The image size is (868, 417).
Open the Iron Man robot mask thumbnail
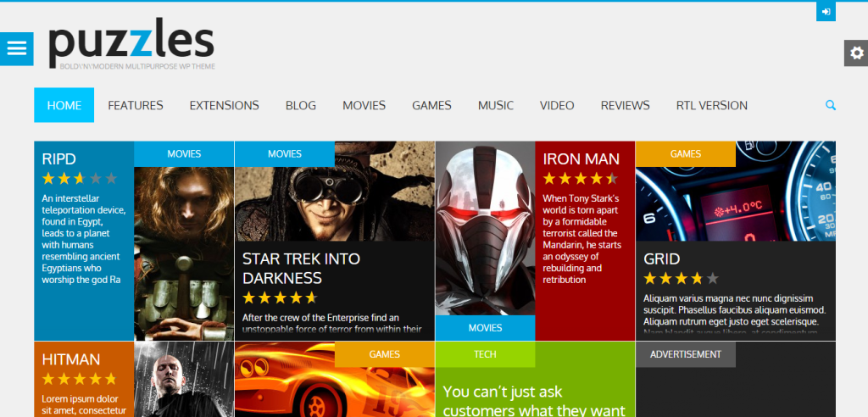485,228
